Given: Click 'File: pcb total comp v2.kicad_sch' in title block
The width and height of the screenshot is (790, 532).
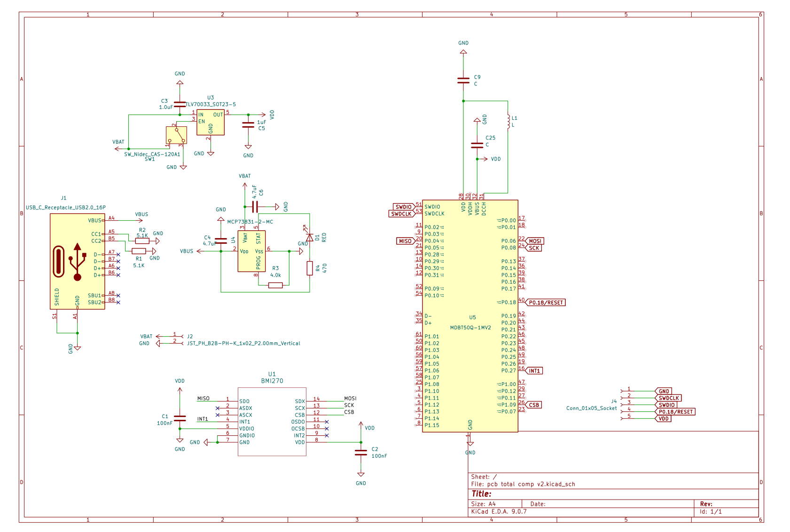Looking at the screenshot, I should (x=523, y=484).
